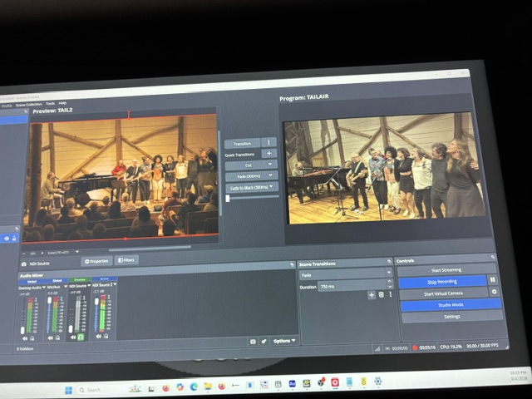532x399 pixels.
Task: Zoom in preview with plus icon
Action: [42, 253]
